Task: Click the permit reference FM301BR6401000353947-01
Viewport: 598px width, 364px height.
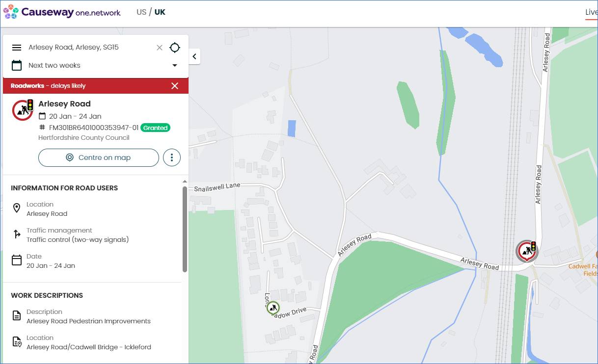Action: [x=94, y=128]
